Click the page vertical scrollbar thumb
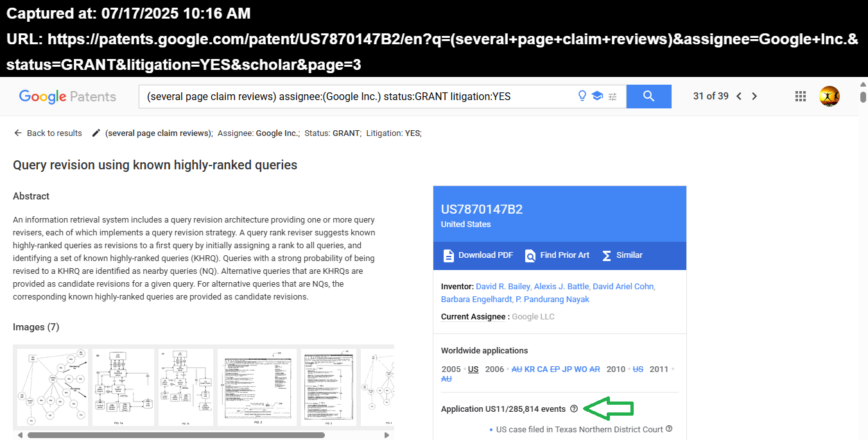Screen dimensions: 868x440 [864, 97]
